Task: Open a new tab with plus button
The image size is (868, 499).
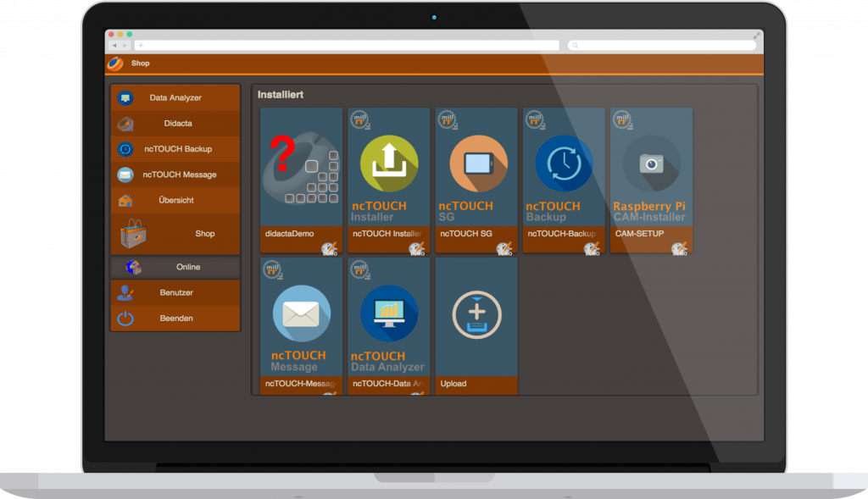Action: click(x=142, y=46)
